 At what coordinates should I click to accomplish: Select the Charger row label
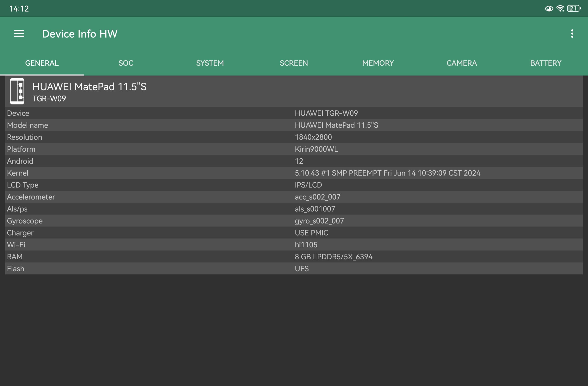coord(20,233)
